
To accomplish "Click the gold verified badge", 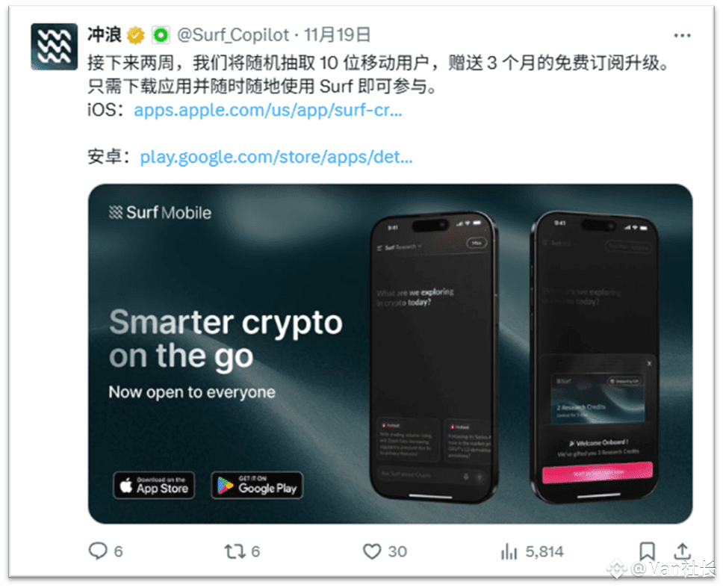I will point(136,35).
